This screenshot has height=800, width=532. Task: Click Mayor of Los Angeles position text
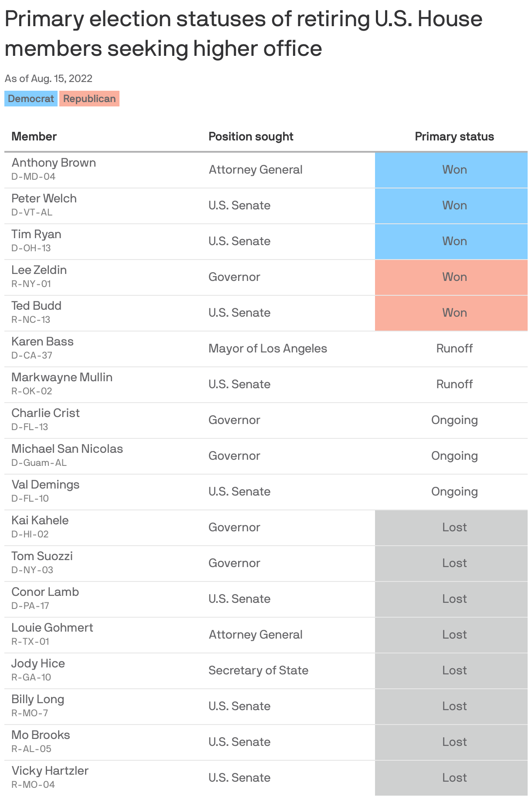268,349
